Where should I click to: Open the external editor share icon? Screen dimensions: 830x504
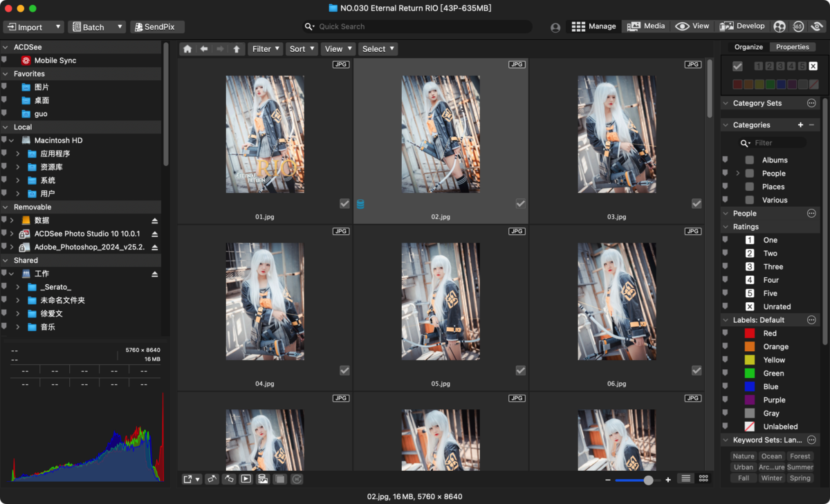pos(192,479)
